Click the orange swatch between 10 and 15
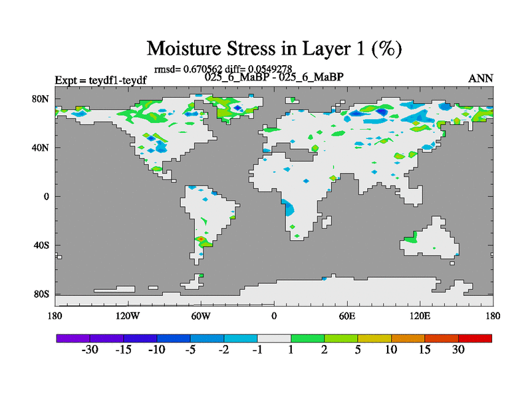This screenshot has height=399, width=532. pyautogui.click(x=408, y=338)
